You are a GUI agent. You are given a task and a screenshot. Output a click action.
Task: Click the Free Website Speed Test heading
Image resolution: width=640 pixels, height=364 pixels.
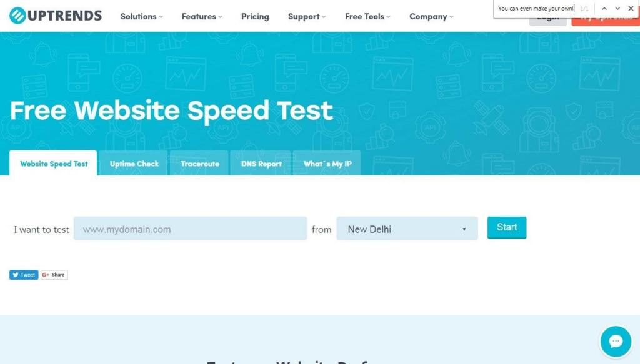(171, 111)
